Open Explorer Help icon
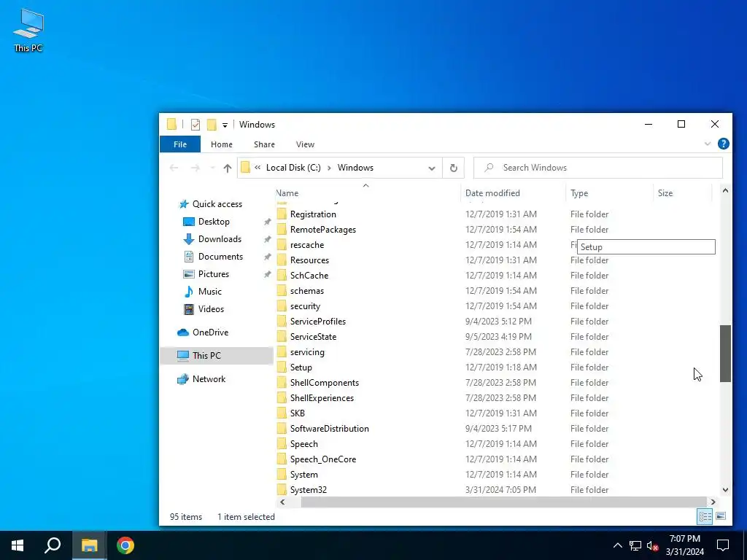747x560 pixels. pyautogui.click(x=723, y=144)
